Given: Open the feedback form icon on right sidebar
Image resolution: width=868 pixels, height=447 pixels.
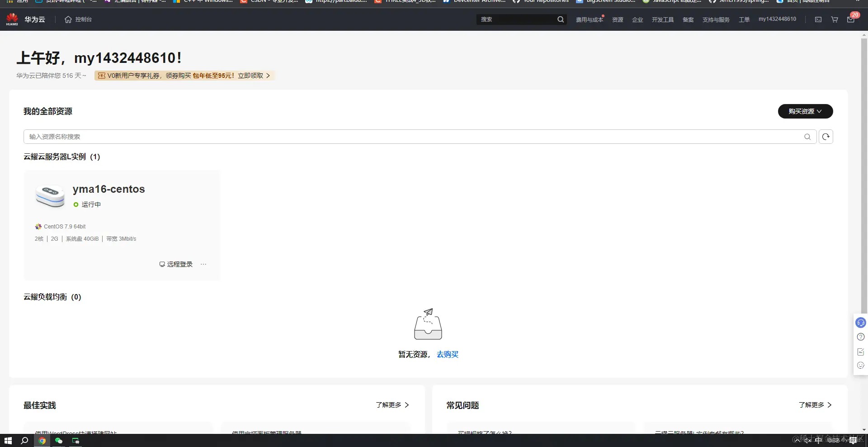Looking at the screenshot, I should click(860, 352).
